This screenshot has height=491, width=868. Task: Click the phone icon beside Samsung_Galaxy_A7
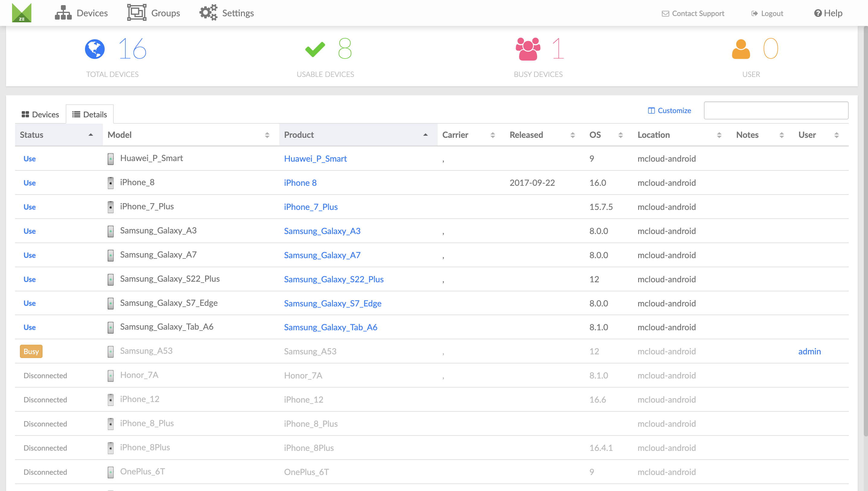(x=111, y=255)
